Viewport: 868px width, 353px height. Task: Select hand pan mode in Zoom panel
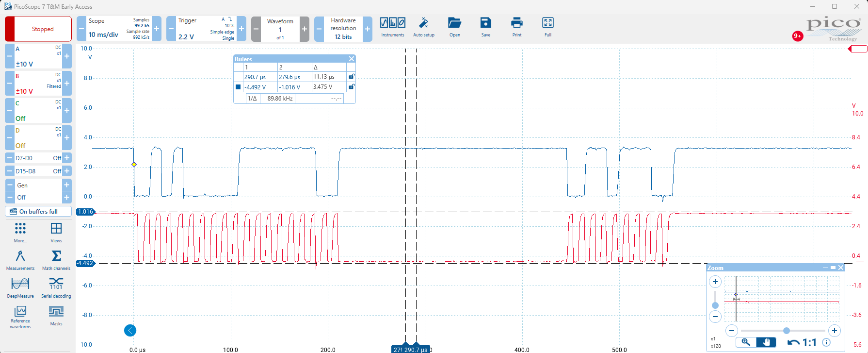pyautogui.click(x=766, y=342)
